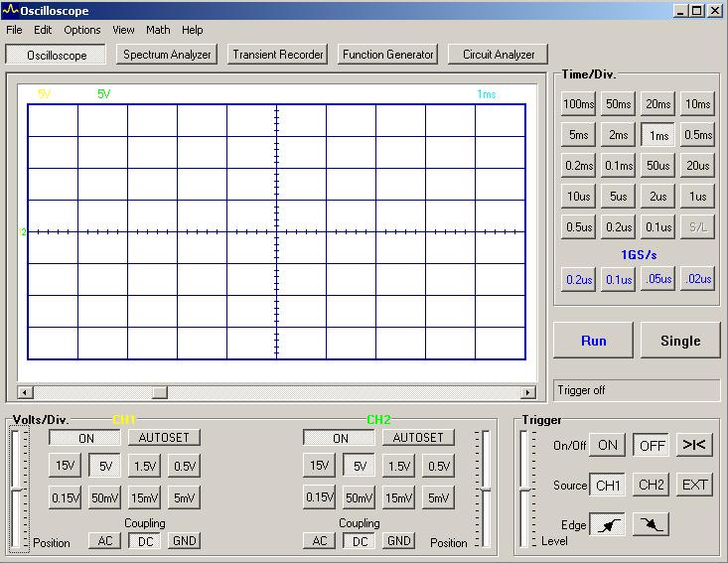728x563 pixels.
Task: Open the Help menu
Action: (x=193, y=30)
